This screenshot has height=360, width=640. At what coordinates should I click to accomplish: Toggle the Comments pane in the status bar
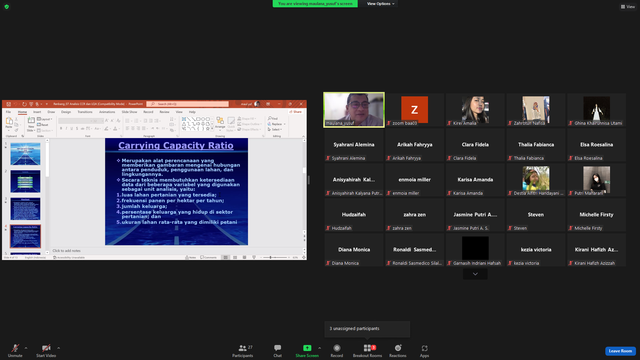(209, 258)
